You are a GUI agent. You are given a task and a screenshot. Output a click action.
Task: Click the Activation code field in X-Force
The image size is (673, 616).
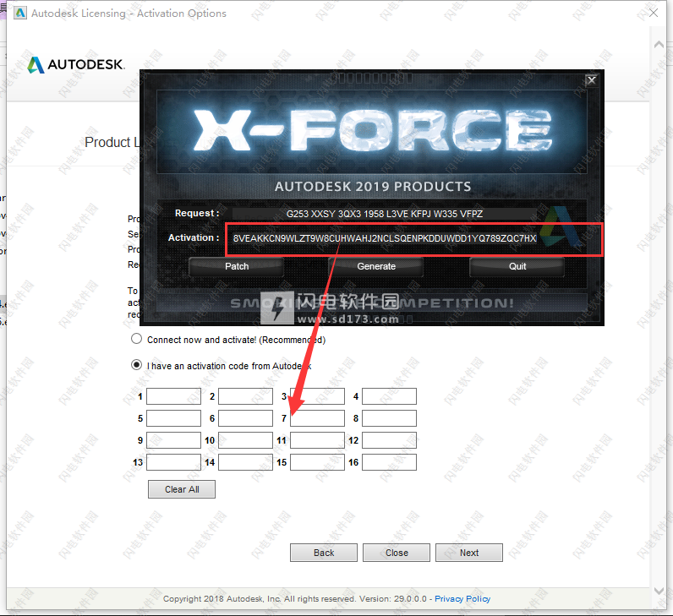click(x=384, y=238)
